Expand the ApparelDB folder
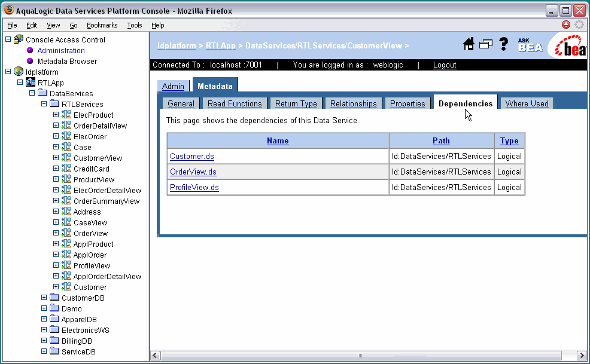Image resolution: width=590 pixels, height=364 pixels. tap(44, 319)
